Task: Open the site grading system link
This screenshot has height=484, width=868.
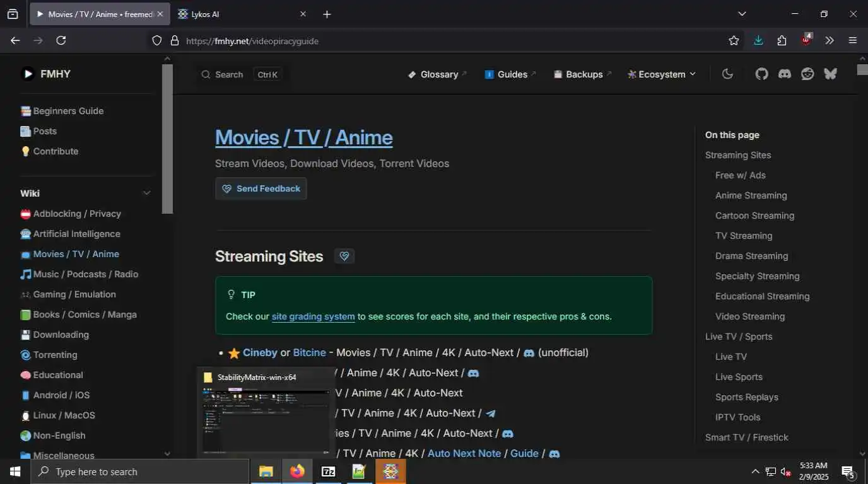Action: 314,316
